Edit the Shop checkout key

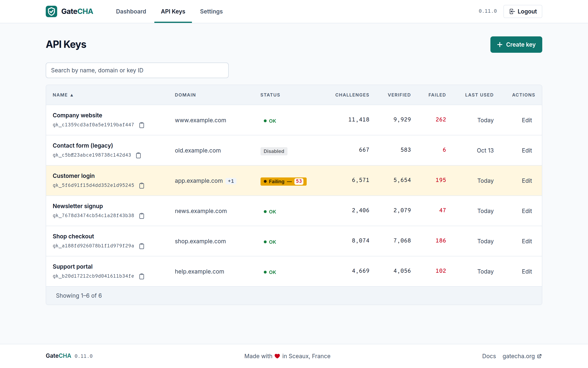tap(527, 241)
